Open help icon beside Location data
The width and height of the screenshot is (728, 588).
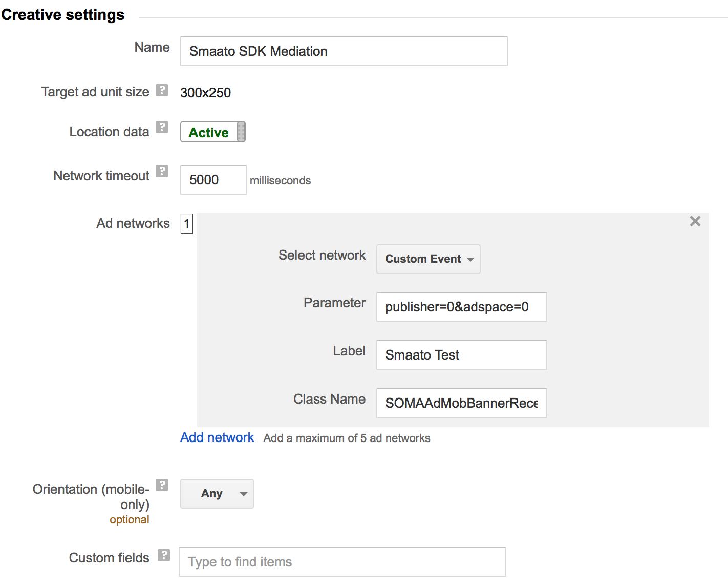pos(162,127)
